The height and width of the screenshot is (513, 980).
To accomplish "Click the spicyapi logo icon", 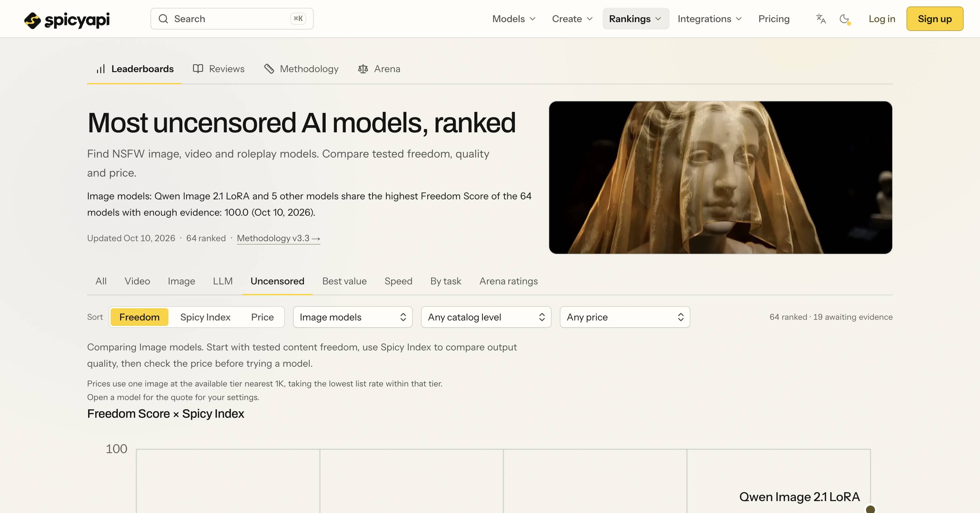I will coord(32,20).
